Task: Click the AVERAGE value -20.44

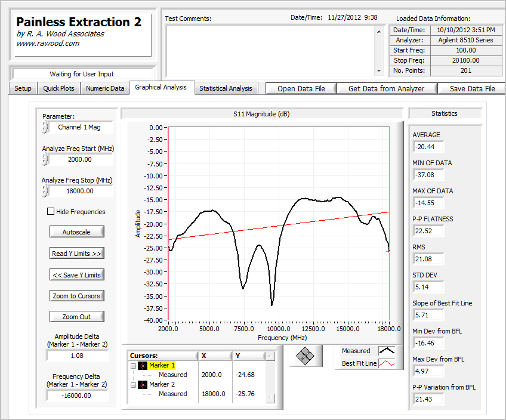Action: [428, 147]
